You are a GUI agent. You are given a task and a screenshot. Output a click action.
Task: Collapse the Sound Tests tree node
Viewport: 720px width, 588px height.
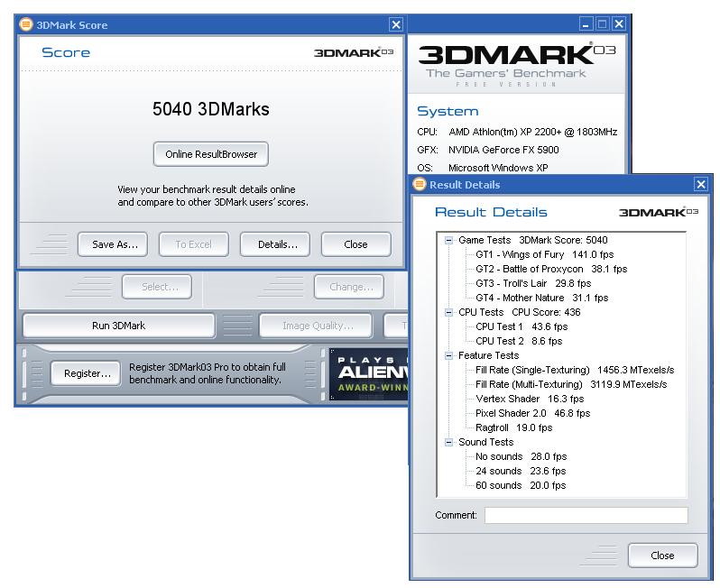coord(448,442)
